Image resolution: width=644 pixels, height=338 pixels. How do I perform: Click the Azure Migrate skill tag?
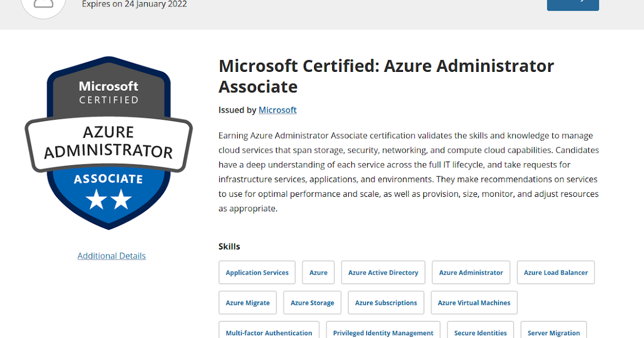tap(247, 302)
